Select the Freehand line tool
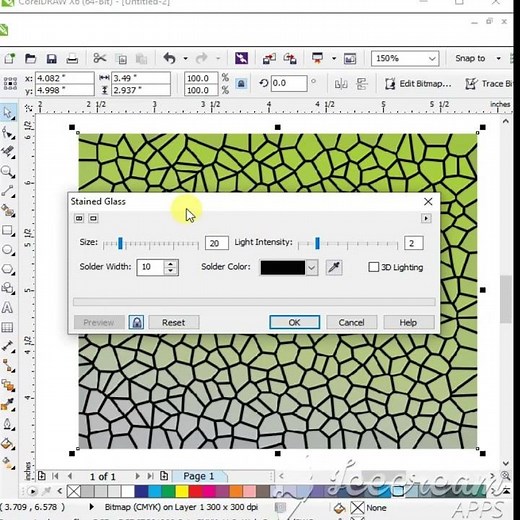The height and width of the screenshot is (520, 520). [x=7, y=191]
